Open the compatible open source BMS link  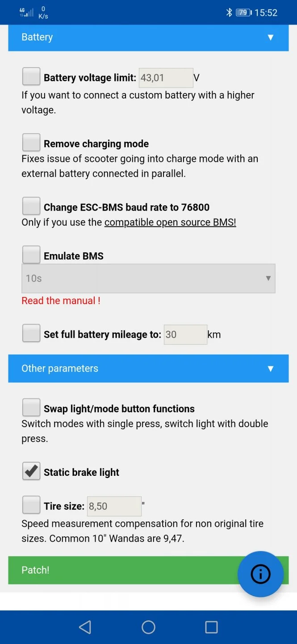tap(170, 222)
